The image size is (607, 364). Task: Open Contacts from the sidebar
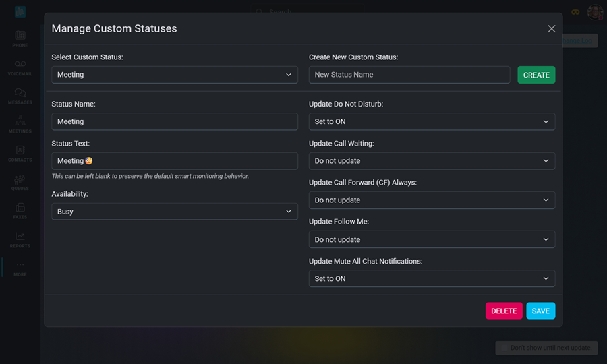click(x=20, y=154)
